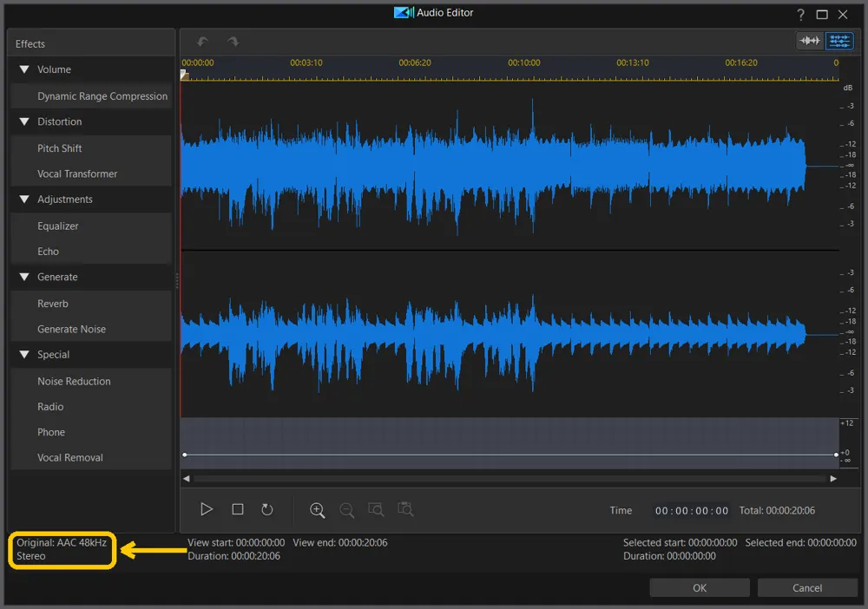This screenshot has width=868, height=609.
Task: Collapse the Generate effects group
Action: 24,277
